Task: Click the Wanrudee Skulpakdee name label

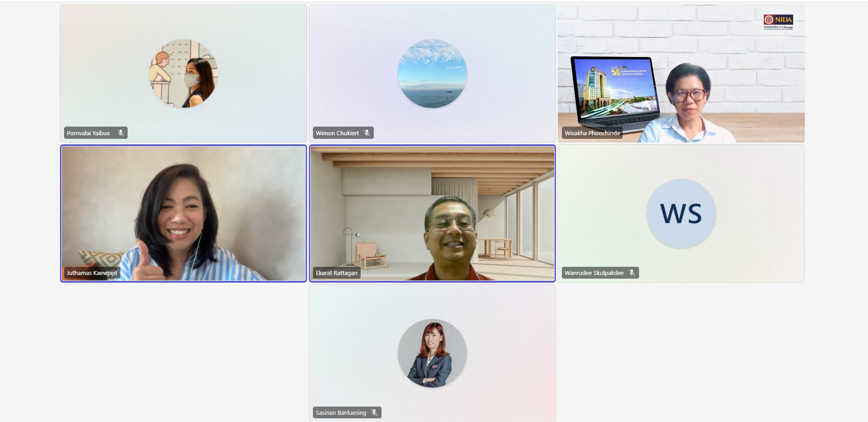Action: pos(594,273)
